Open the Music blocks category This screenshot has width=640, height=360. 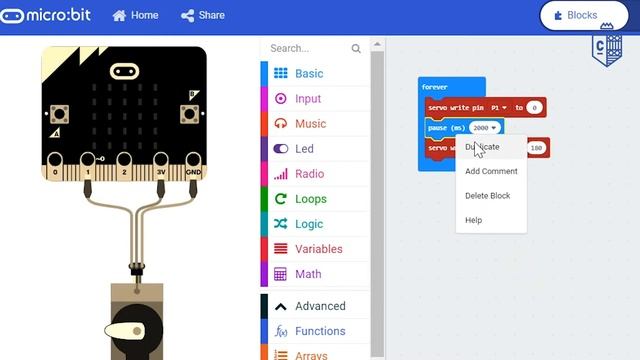click(315, 124)
